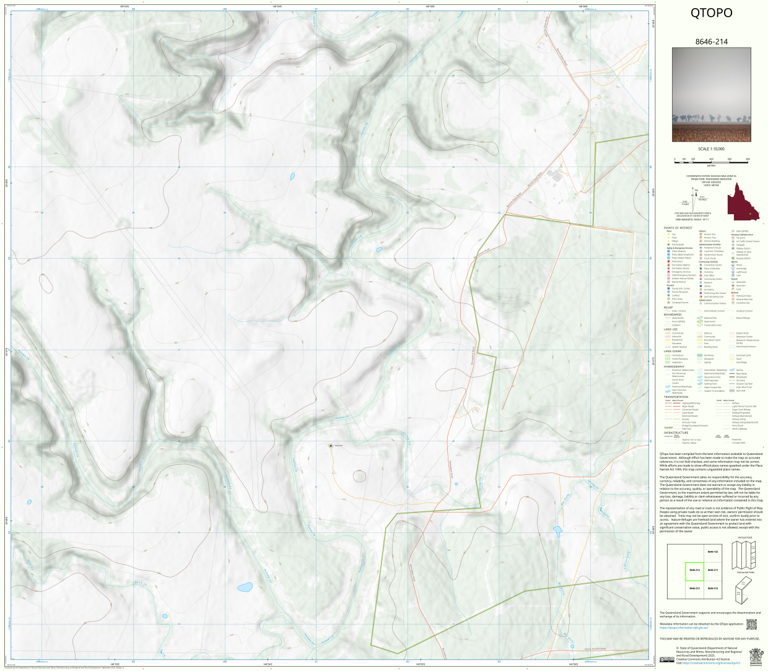Screen dimensions: 768x671
Task: Click the QR code for QTopo
Action: point(751,624)
